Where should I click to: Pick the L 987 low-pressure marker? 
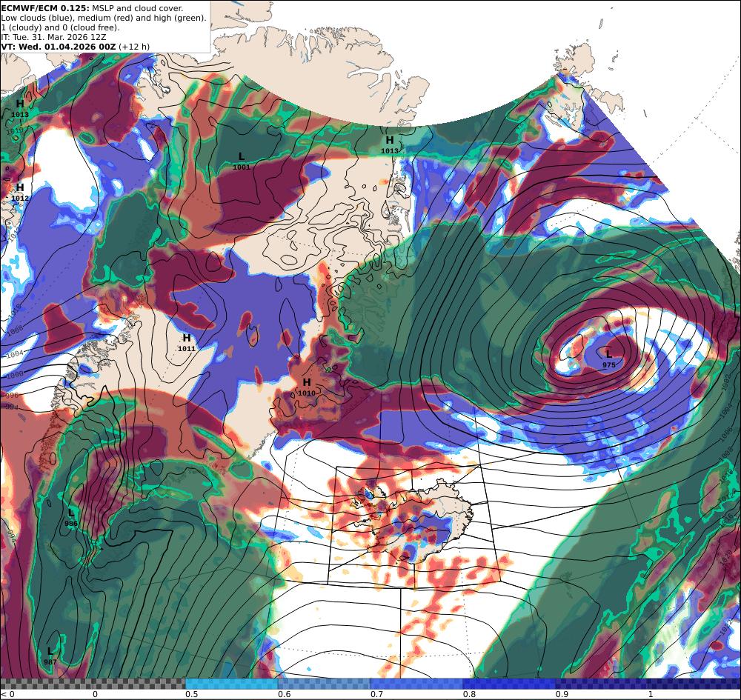pos(50,656)
